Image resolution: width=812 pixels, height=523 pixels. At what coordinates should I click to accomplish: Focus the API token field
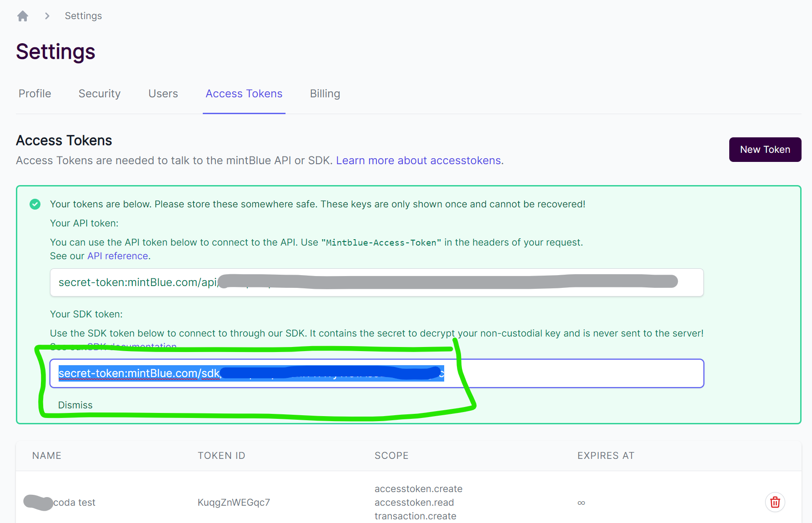point(377,282)
